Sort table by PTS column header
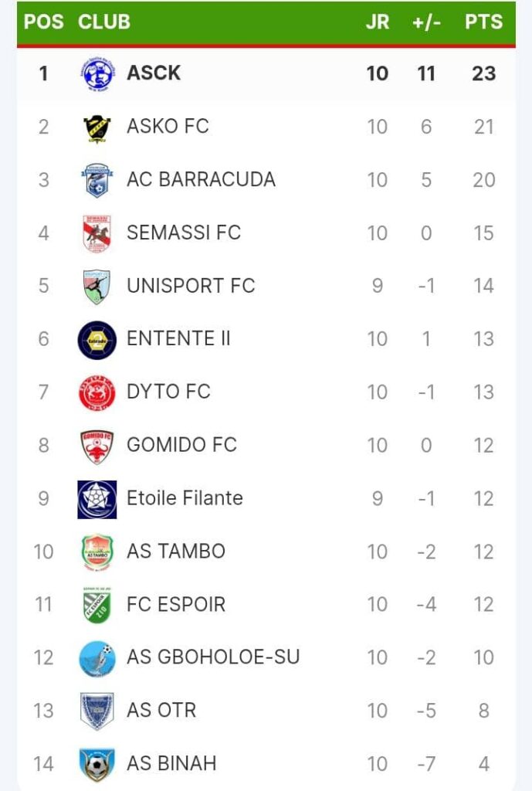Viewport: 532px width, 791px height. coord(483,22)
